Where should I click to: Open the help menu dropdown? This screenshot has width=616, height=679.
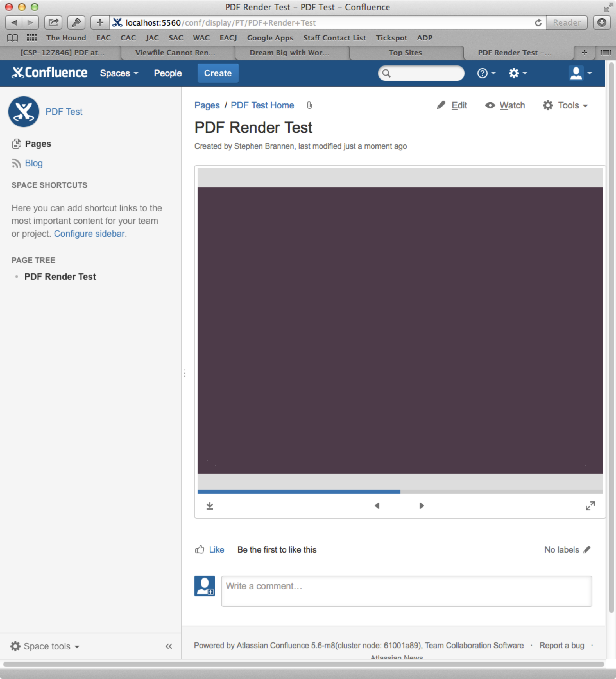[486, 73]
